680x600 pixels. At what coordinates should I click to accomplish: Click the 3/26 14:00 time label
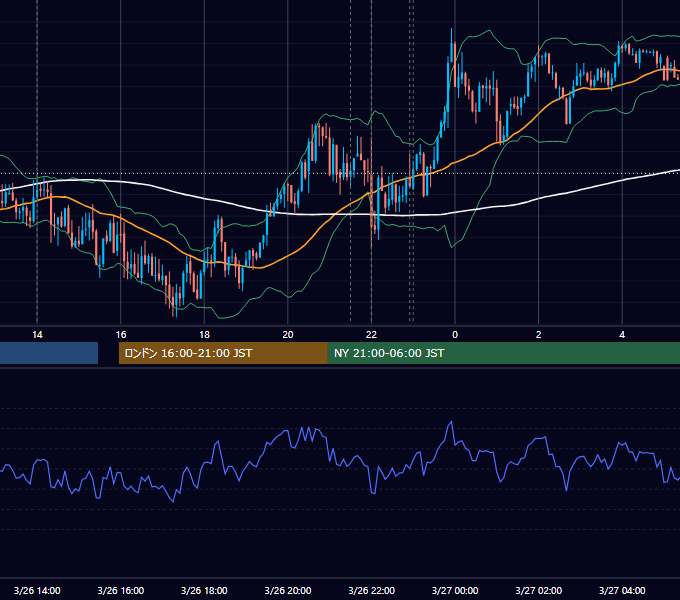pyautogui.click(x=37, y=590)
